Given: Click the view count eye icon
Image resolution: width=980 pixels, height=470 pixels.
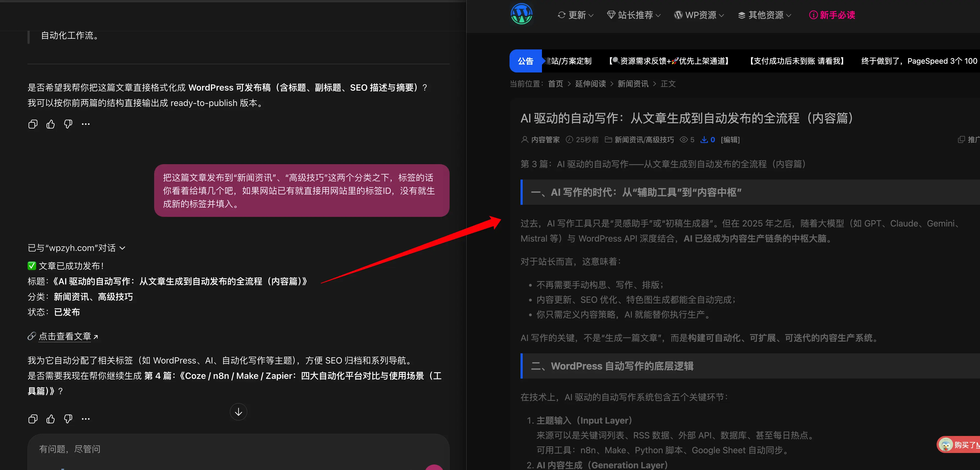Looking at the screenshot, I should [684, 140].
